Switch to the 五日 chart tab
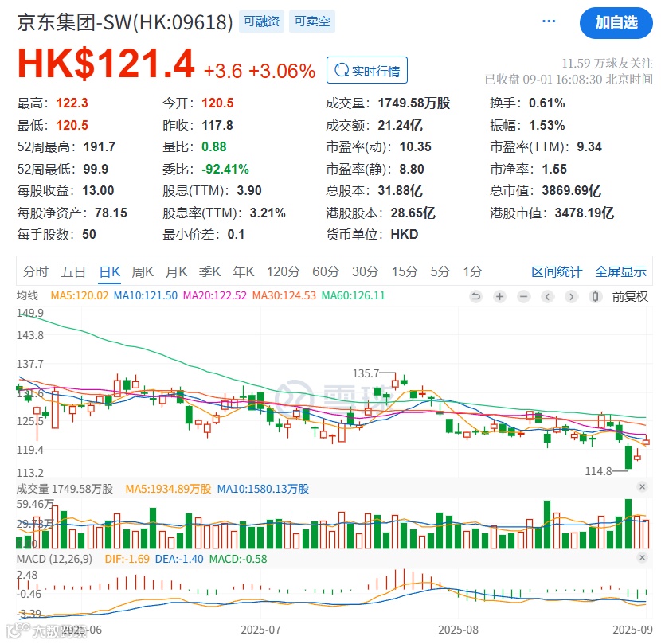The height and width of the screenshot is (644, 661). pyautogui.click(x=73, y=271)
